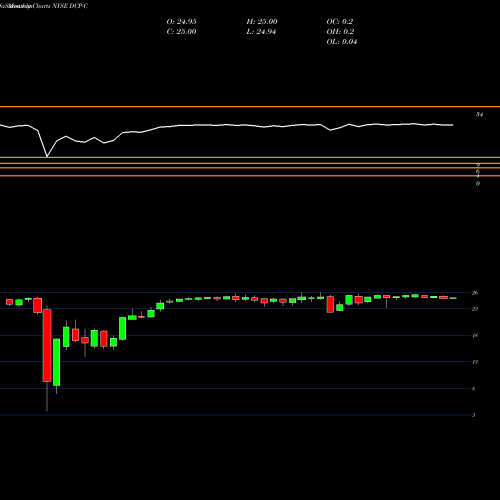500x500 pixels.
Task: Click the '23' price axis label
Action: [475, 309]
